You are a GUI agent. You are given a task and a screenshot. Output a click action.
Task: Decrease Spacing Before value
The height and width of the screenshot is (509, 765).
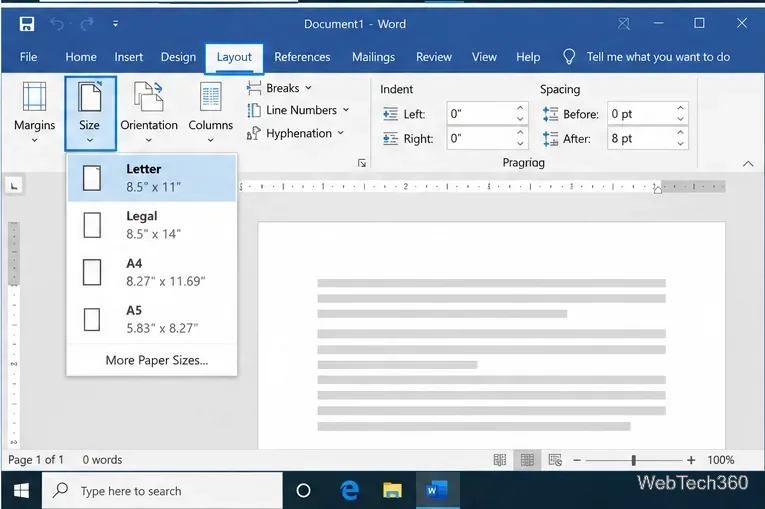tap(681, 119)
